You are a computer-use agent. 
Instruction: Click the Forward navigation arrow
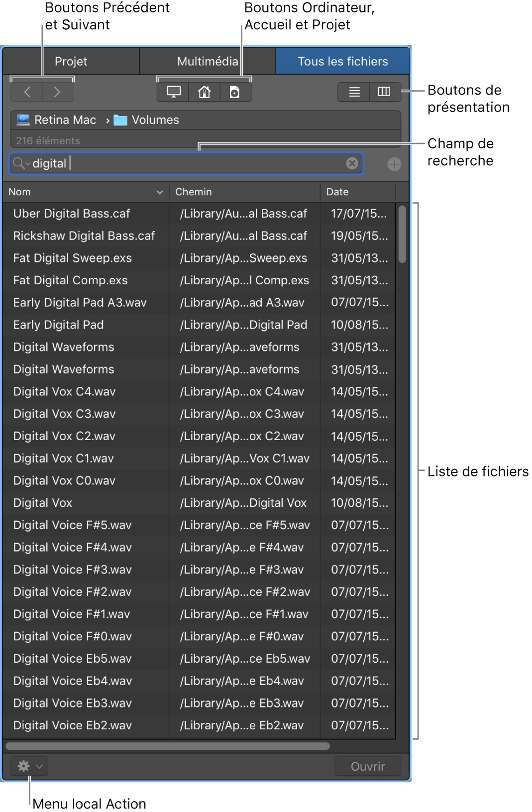click(x=57, y=92)
